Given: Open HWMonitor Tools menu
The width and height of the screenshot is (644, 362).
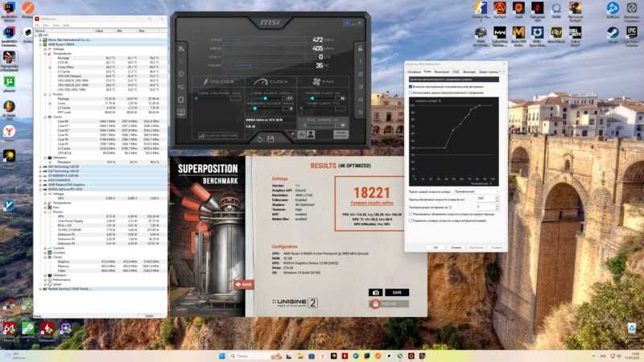Looking at the screenshot, I should click(x=56, y=26).
